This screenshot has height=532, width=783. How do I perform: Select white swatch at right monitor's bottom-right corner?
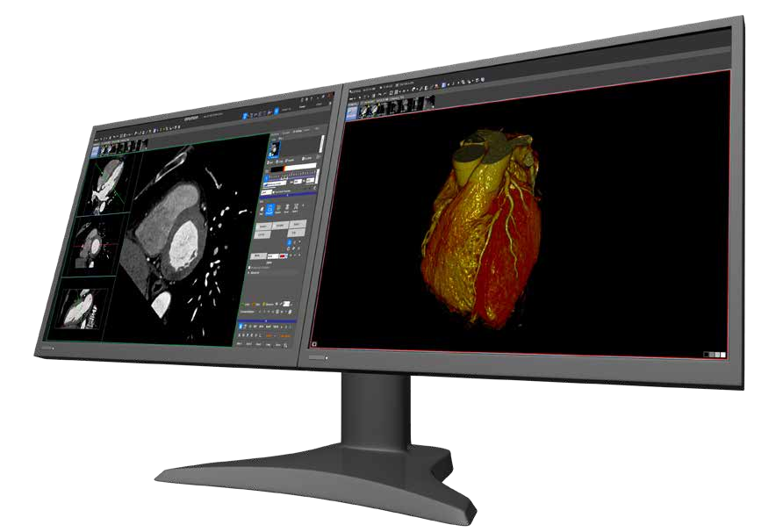723,355
